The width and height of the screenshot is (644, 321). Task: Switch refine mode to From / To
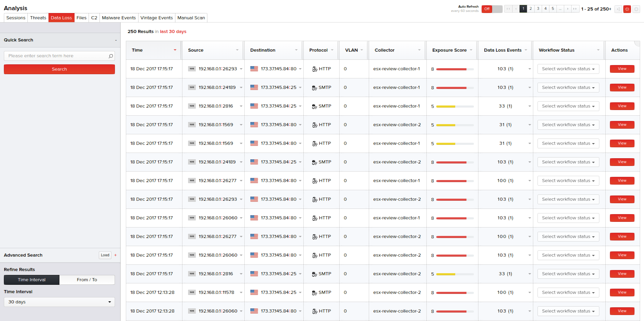[87, 280]
